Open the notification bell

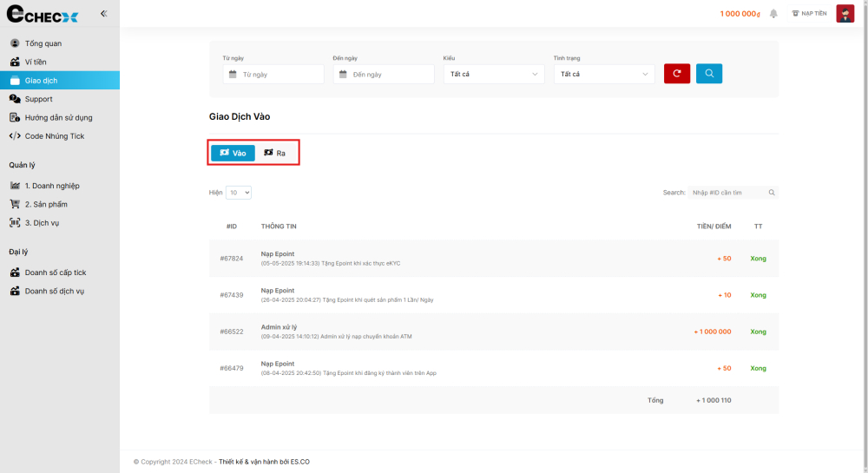pos(773,14)
